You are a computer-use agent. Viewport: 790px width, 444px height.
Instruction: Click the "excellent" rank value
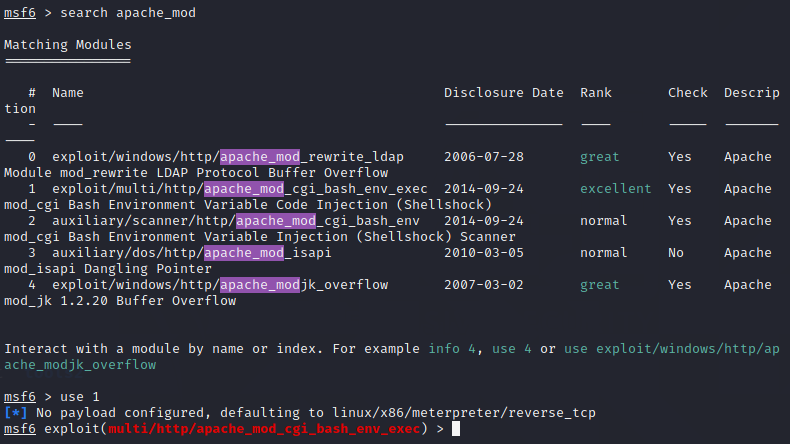(x=615, y=189)
